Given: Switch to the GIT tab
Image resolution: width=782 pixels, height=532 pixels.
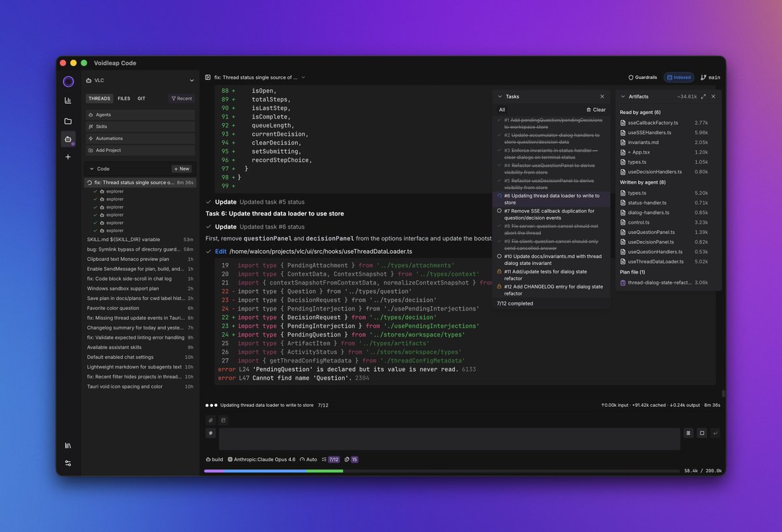Looking at the screenshot, I should 141,99.
